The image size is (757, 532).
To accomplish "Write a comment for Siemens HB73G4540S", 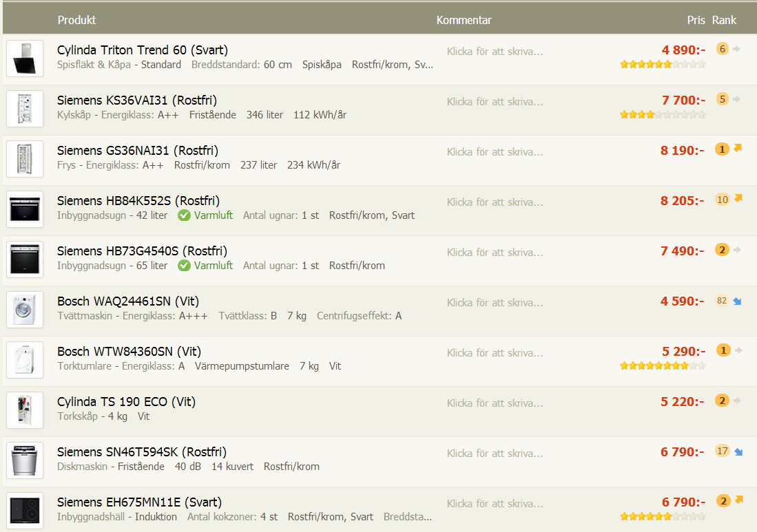I will (495, 253).
